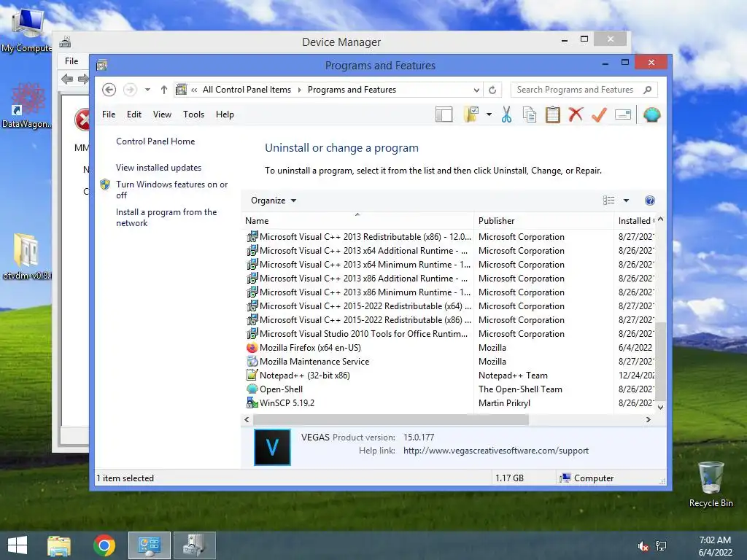Click the change view icon
The height and width of the screenshot is (560, 747).
point(609,201)
